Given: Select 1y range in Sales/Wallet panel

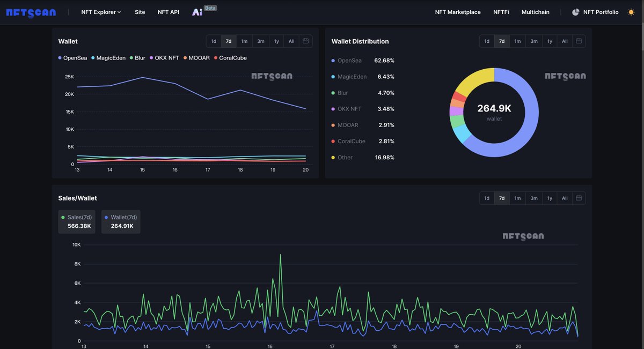Looking at the screenshot, I should click(550, 198).
